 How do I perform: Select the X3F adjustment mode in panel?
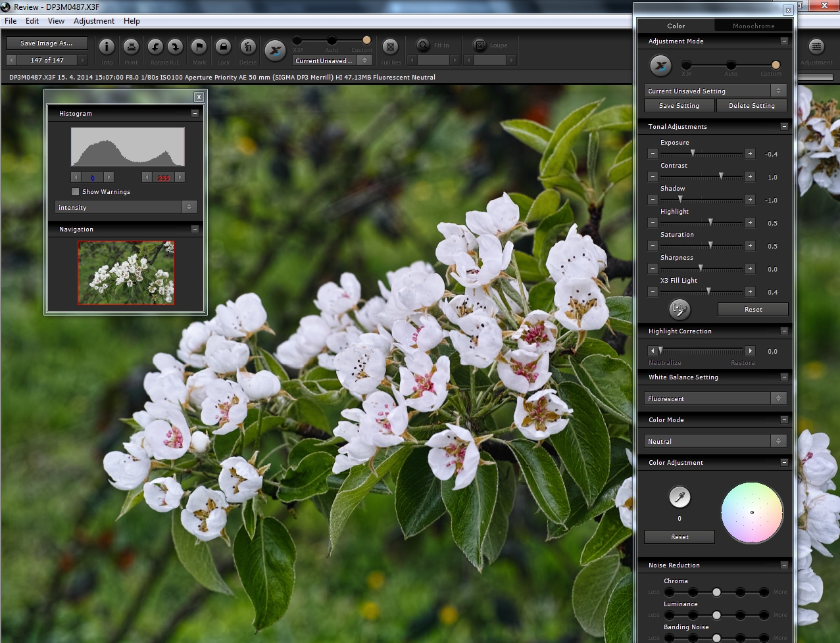687,64
